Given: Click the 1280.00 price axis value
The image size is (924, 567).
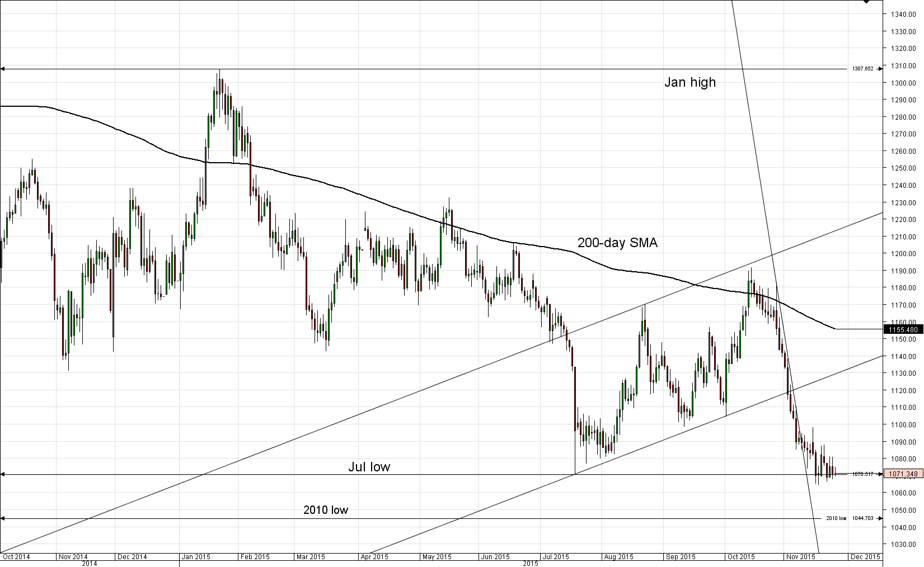Looking at the screenshot, I should pyautogui.click(x=904, y=117).
